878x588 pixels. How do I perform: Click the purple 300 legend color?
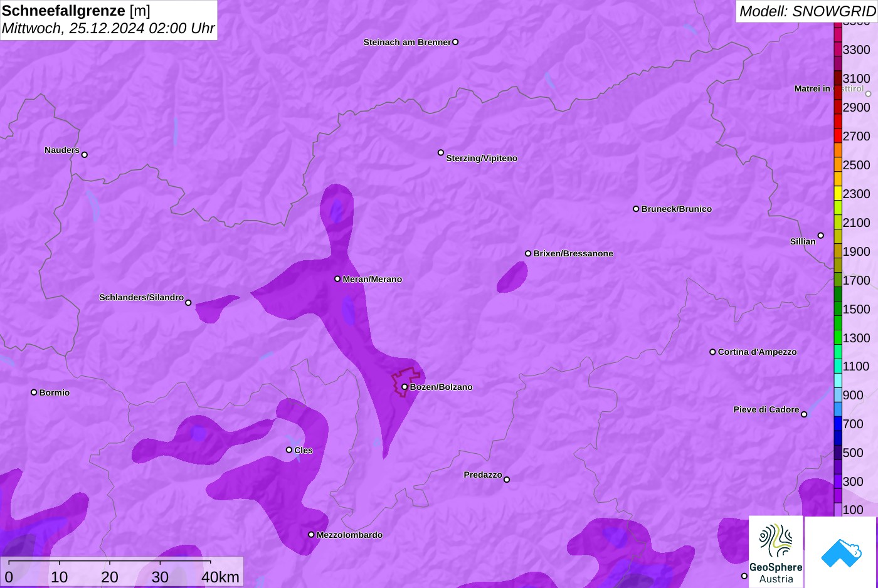(x=838, y=482)
